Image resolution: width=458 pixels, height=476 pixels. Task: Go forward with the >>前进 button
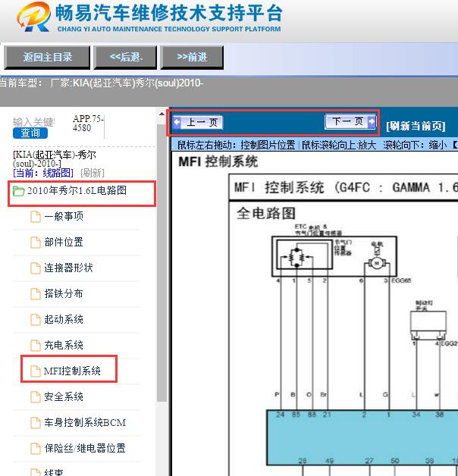(x=192, y=57)
